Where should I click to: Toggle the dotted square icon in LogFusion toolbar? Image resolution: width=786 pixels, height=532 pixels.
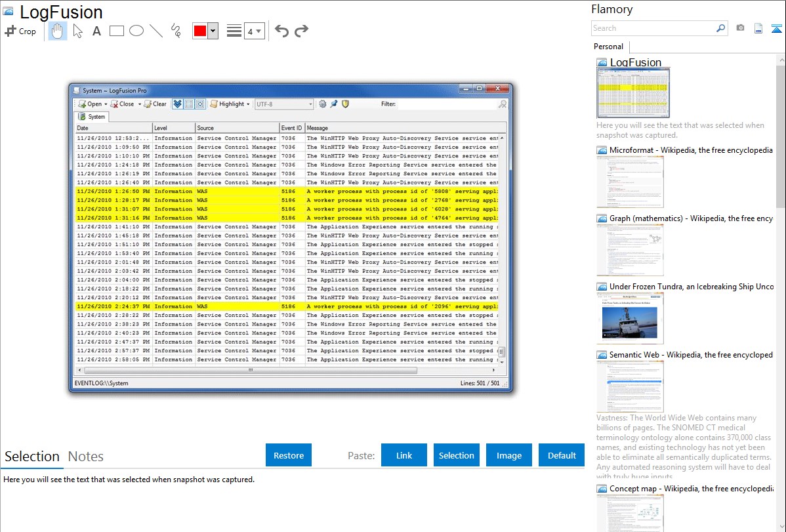[200, 104]
